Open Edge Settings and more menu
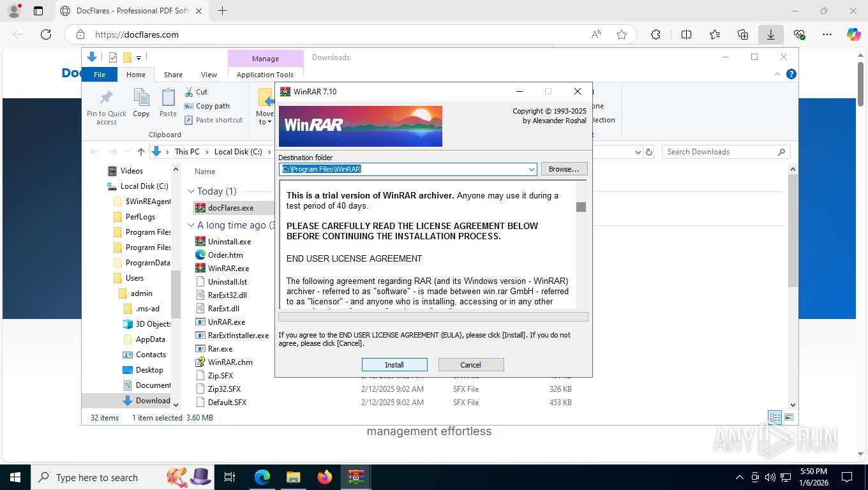868x490 pixels. coord(827,34)
